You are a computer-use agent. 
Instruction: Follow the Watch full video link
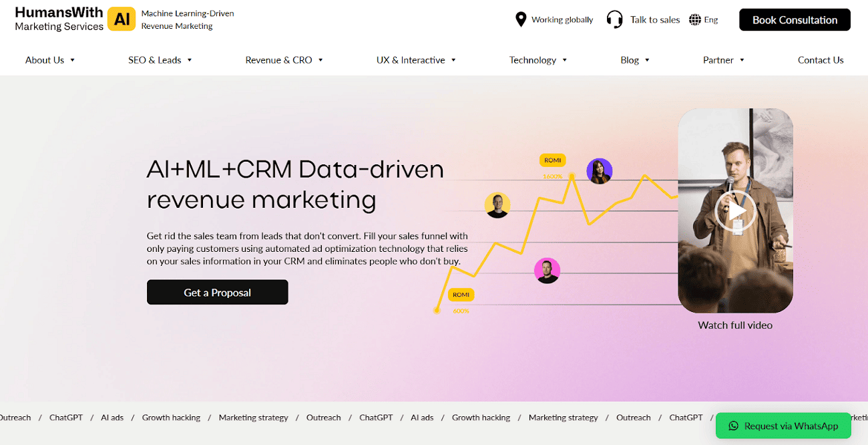[x=735, y=325]
